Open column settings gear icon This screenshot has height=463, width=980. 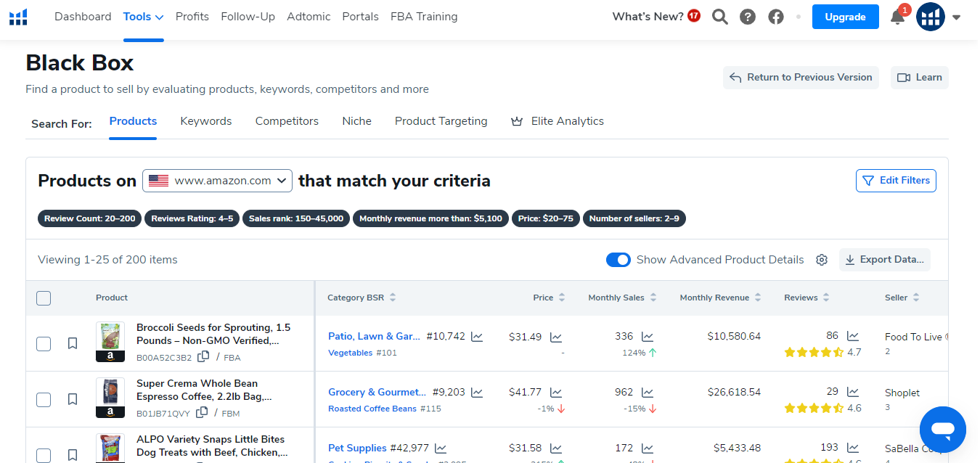822,260
